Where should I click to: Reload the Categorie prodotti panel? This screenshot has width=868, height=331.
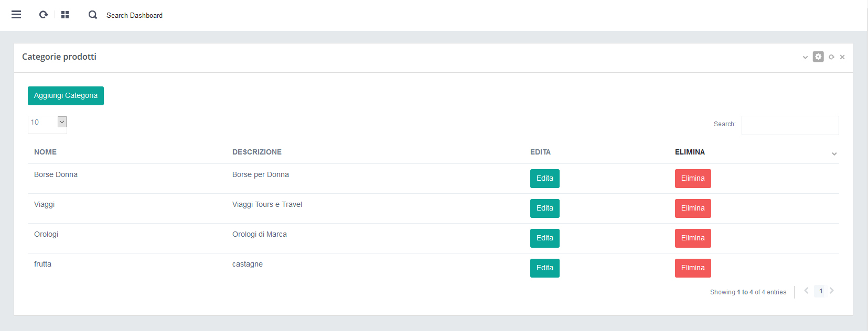pos(831,57)
